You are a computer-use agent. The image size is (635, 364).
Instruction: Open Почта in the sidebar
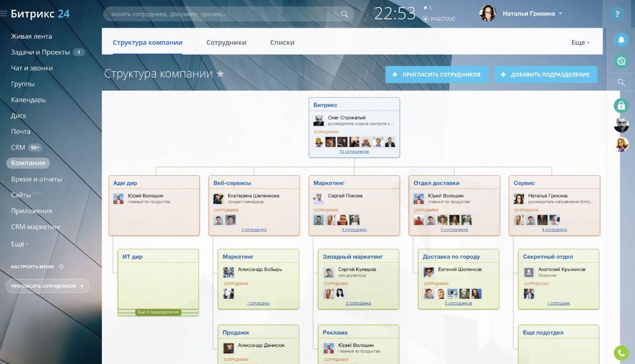20,131
